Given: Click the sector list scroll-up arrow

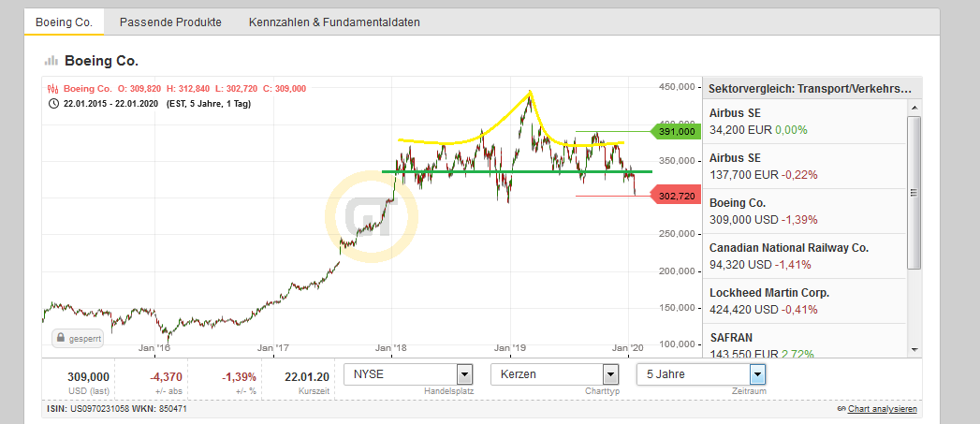Looking at the screenshot, I should [x=914, y=108].
